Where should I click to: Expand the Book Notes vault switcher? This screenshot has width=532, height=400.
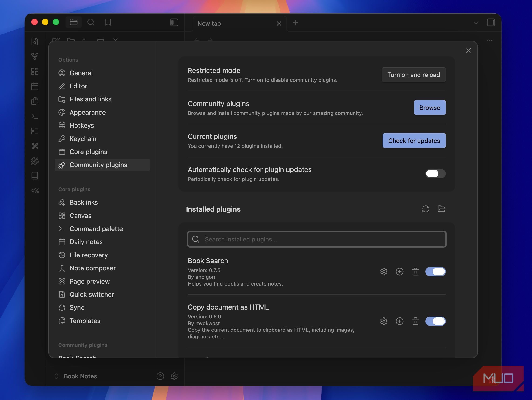[x=75, y=376]
